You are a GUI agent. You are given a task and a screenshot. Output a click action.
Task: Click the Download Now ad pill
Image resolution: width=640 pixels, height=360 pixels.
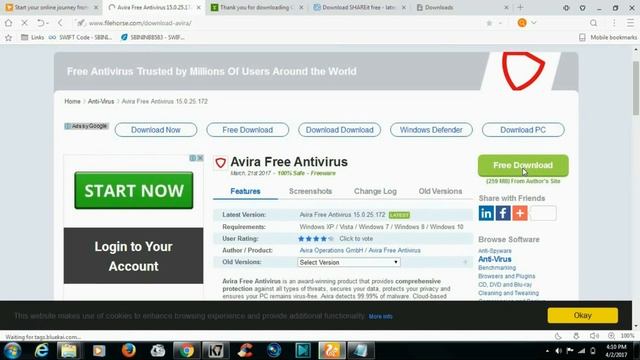click(156, 130)
